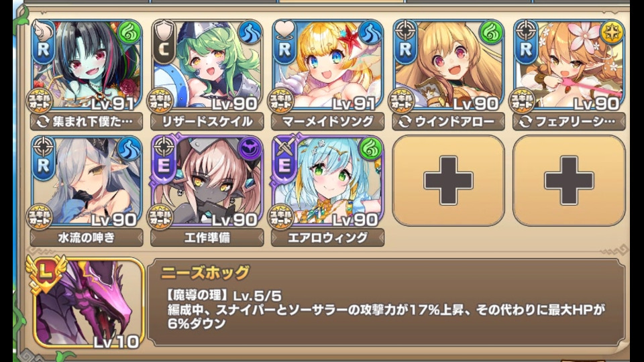This screenshot has width=644, height=362.
Task: Swap skill via フェアリーシ… refresh icon
Action: tap(525, 122)
